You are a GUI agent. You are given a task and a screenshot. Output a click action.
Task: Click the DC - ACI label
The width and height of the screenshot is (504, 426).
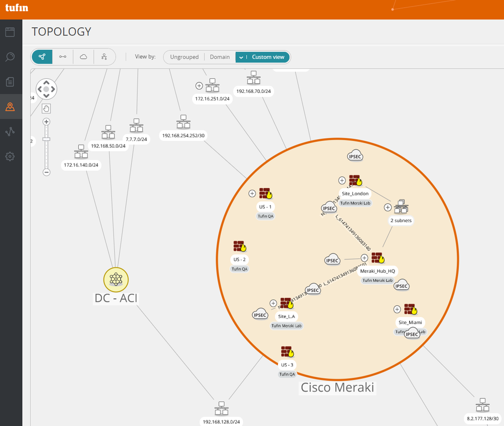116,298
